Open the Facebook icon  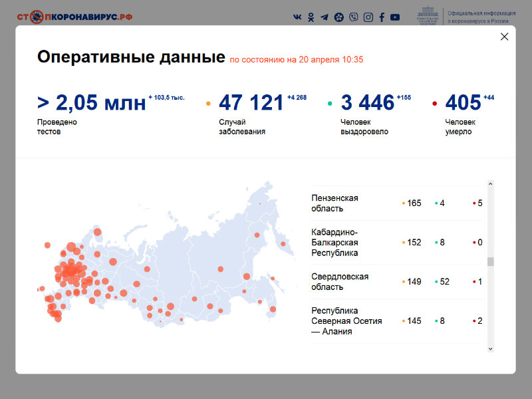pos(382,17)
